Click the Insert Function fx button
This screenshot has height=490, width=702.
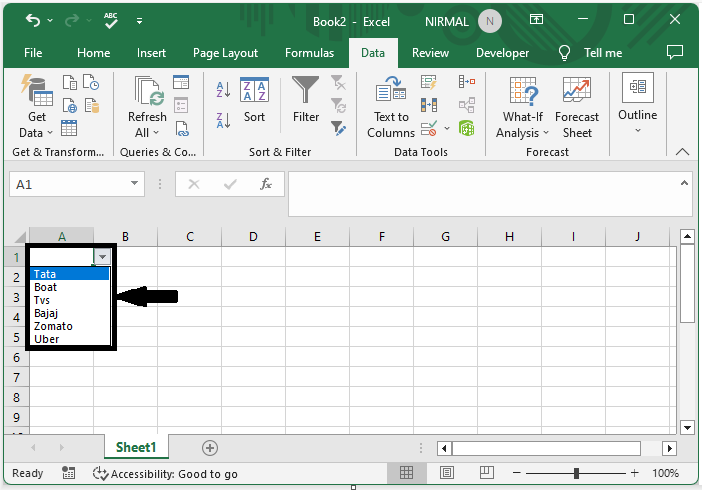266,184
